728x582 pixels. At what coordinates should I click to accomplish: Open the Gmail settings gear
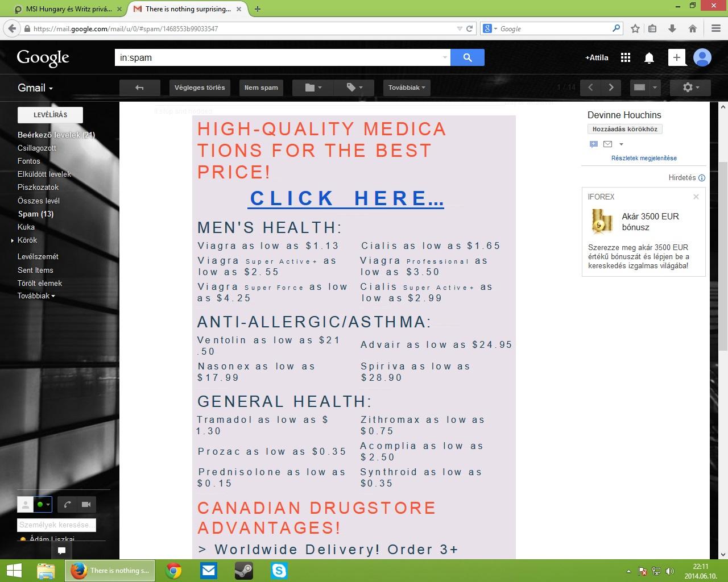(690, 88)
